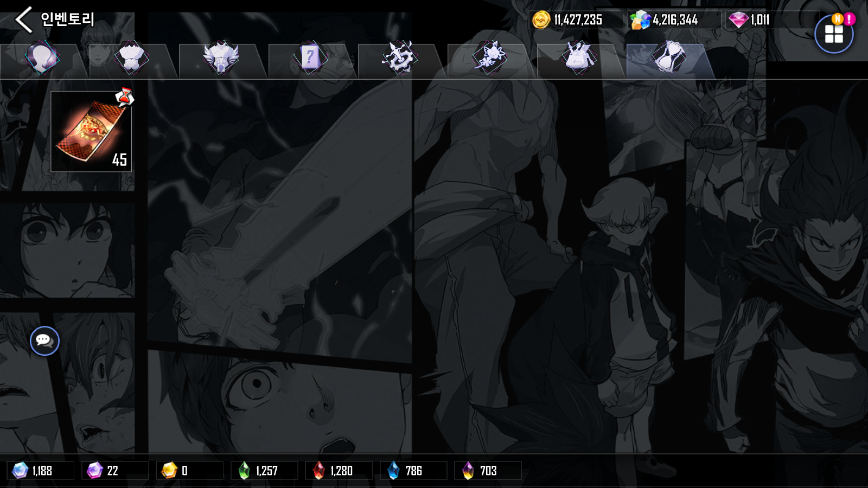Click diamond amount 1,011
868x488 pixels.
click(760, 20)
